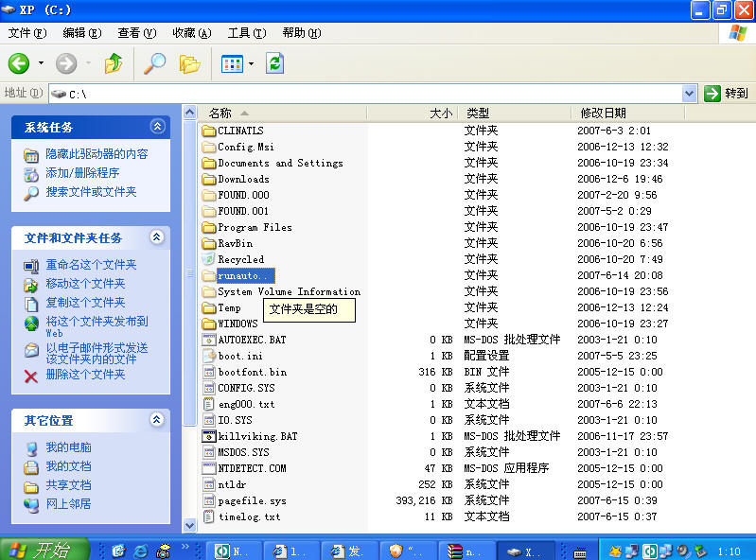This screenshot has height=560, width=756.
Task: Sort by the 修改日期 column header
Action: [x=627, y=114]
